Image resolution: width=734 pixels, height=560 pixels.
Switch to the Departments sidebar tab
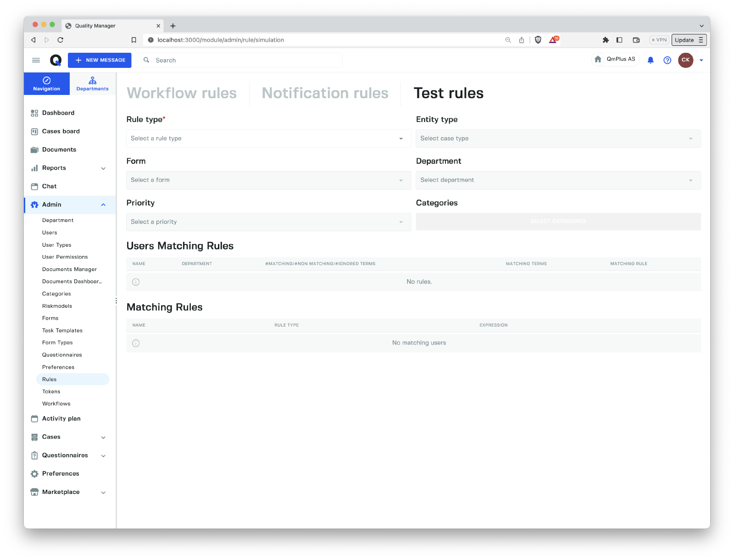(92, 84)
